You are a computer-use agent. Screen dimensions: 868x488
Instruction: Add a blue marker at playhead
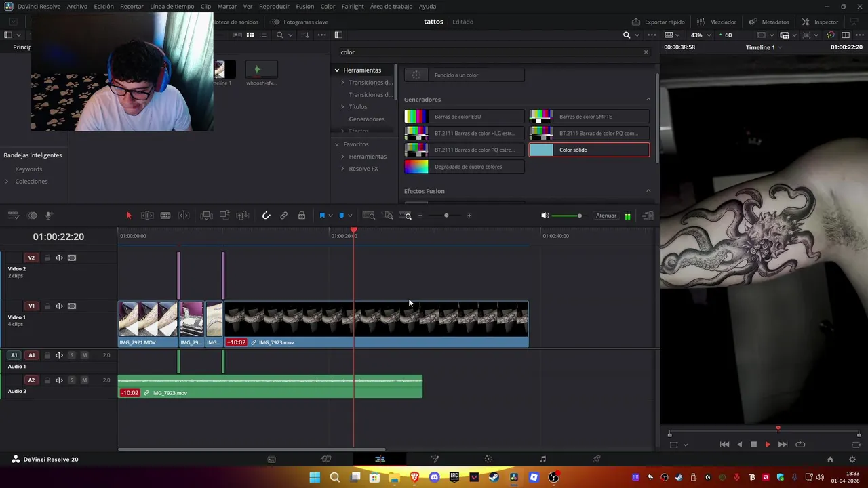[341, 216]
